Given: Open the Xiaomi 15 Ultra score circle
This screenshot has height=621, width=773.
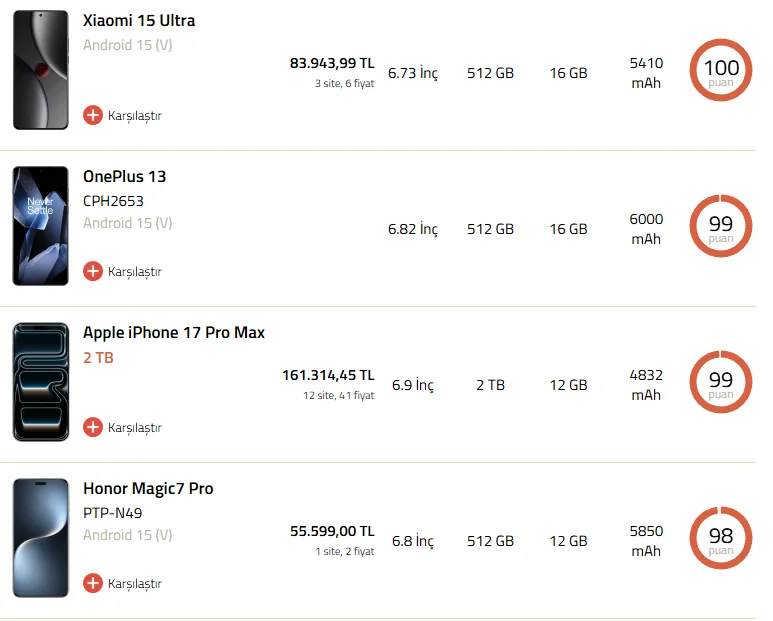Looking at the screenshot, I should click(721, 70).
